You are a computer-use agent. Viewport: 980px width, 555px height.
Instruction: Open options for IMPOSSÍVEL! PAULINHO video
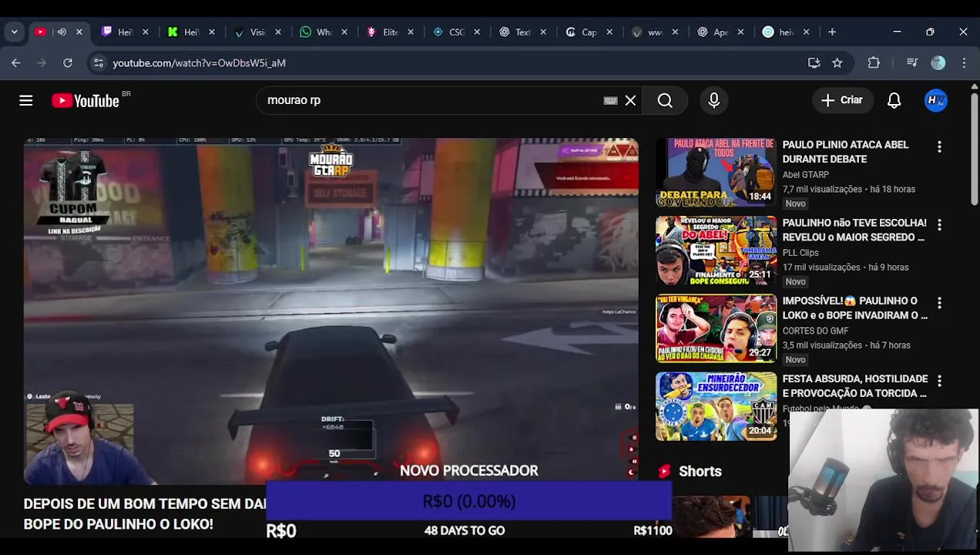click(939, 302)
